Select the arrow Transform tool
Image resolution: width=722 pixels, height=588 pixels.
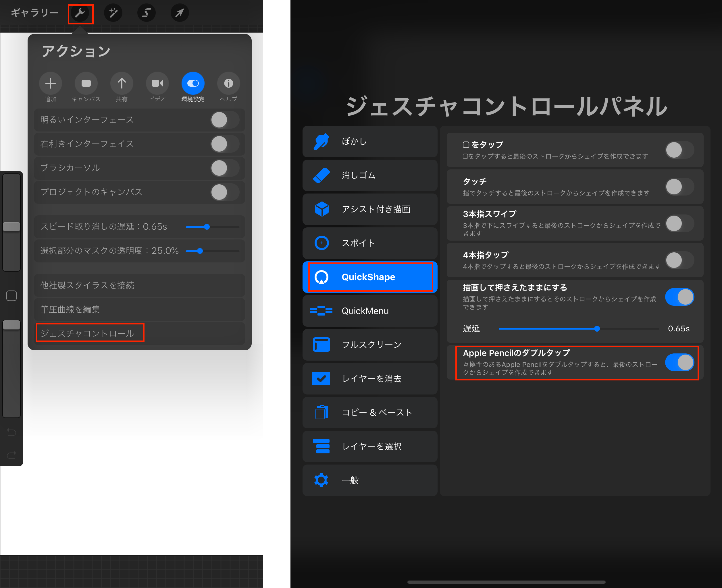(179, 13)
